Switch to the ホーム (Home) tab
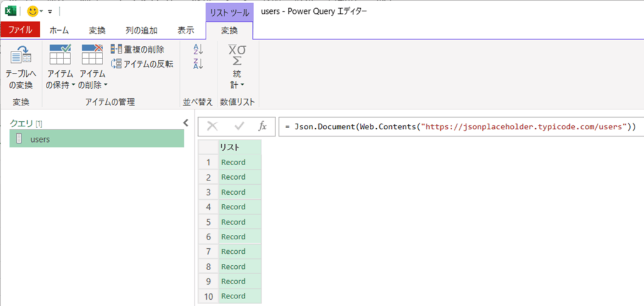Viewport: 644px width, 306px height. tap(58, 30)
